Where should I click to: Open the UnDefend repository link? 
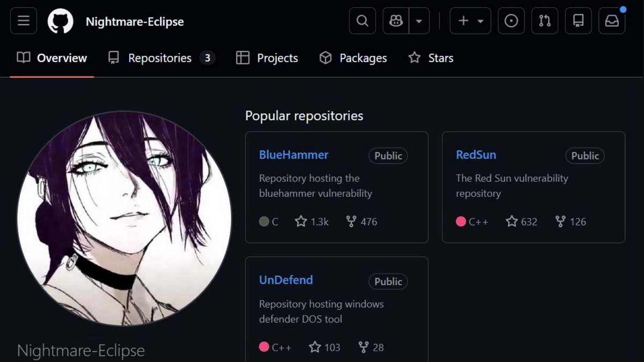point(286,280)
